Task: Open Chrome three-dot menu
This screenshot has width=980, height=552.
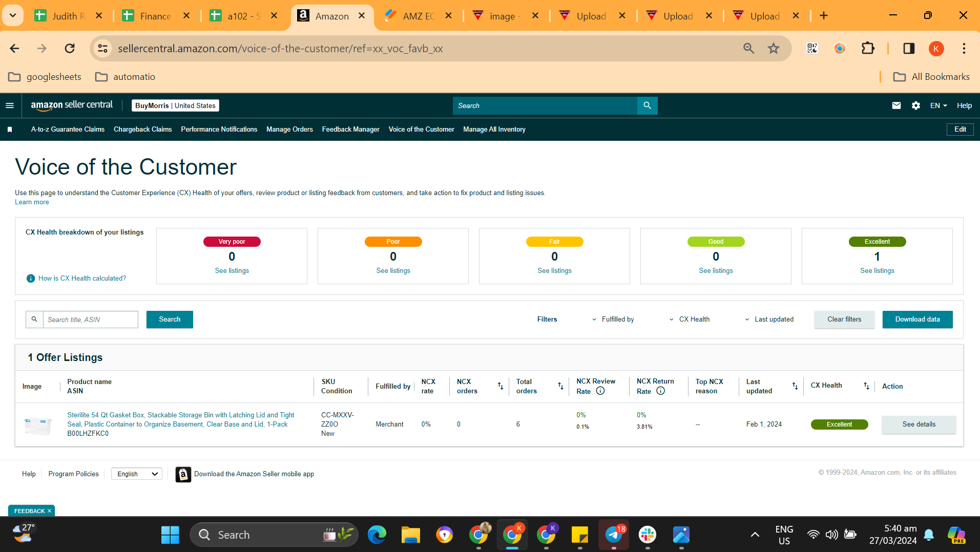Action: (x=964, y=49)
